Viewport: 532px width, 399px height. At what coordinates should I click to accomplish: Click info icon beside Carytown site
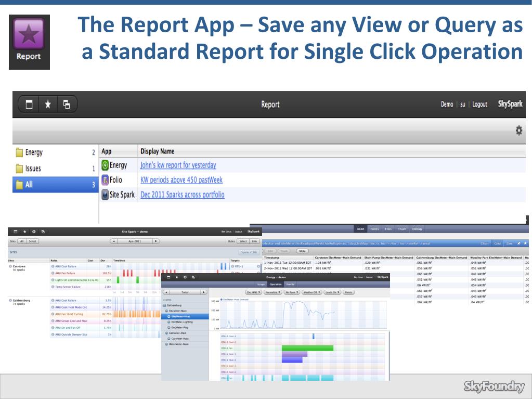click(x=10, y=266)
